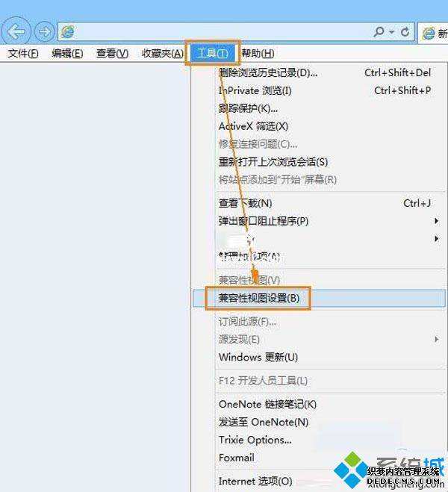Open the 帮助(H) menu
Viewport: 448px width, 492px height.
[x=258, y=53]
